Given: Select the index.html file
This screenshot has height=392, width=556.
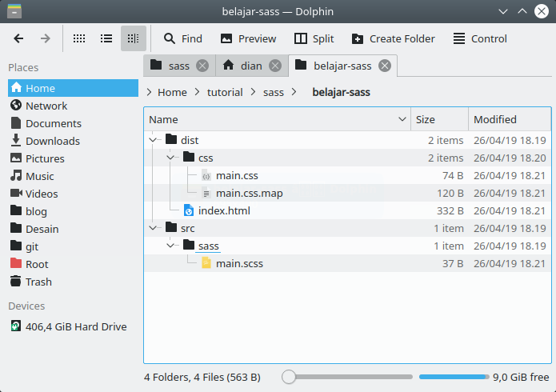Looking at the screenshot, I should point(223,210).
